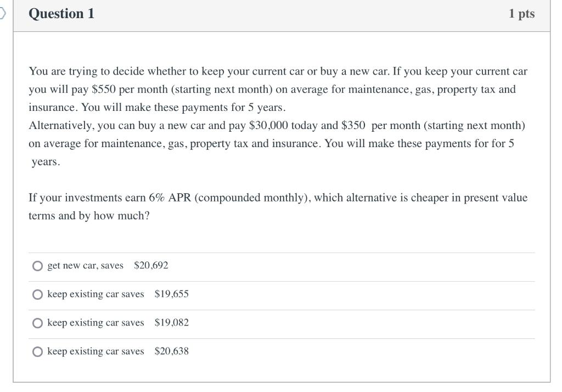Click the "1 pts" label
The width and height of the screenshot is (562, 392).
[x=521, y=14]
